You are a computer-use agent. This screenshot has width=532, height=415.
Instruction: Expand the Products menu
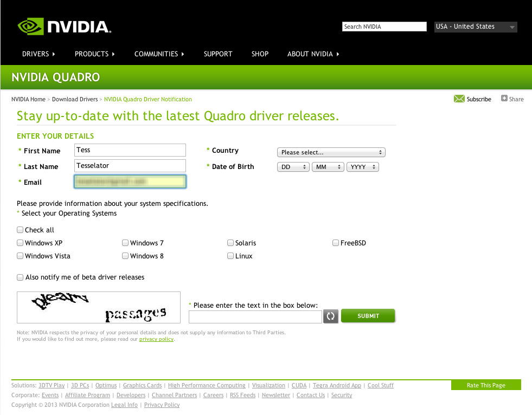click(95, 54)
